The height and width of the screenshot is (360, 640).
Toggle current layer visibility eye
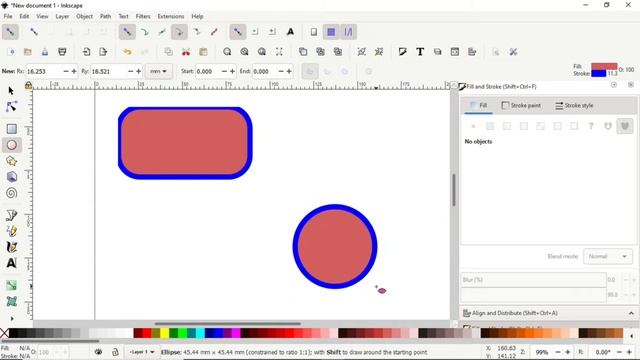click(x=98, y=352)
